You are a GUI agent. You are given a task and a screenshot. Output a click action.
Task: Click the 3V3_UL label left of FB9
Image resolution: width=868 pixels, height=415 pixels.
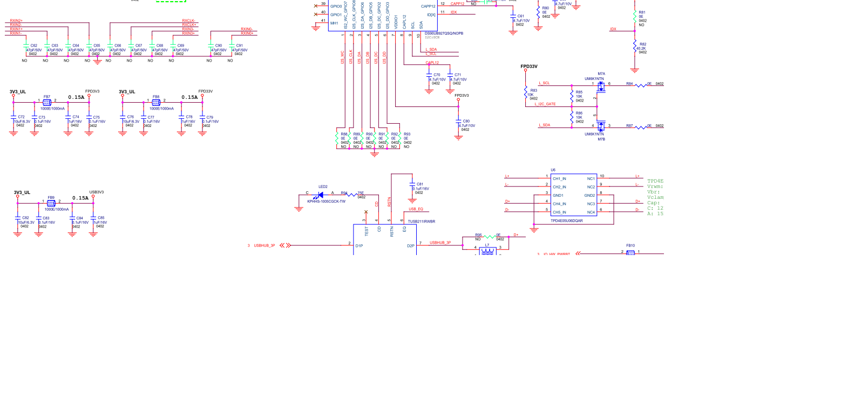pyautogui.click(x=22, y=192)
